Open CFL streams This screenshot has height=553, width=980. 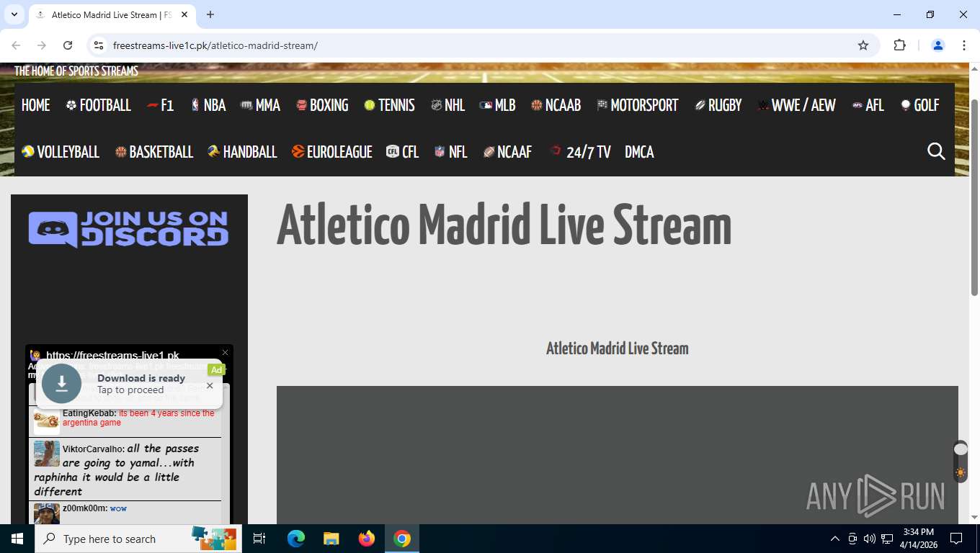pos(402,152)
